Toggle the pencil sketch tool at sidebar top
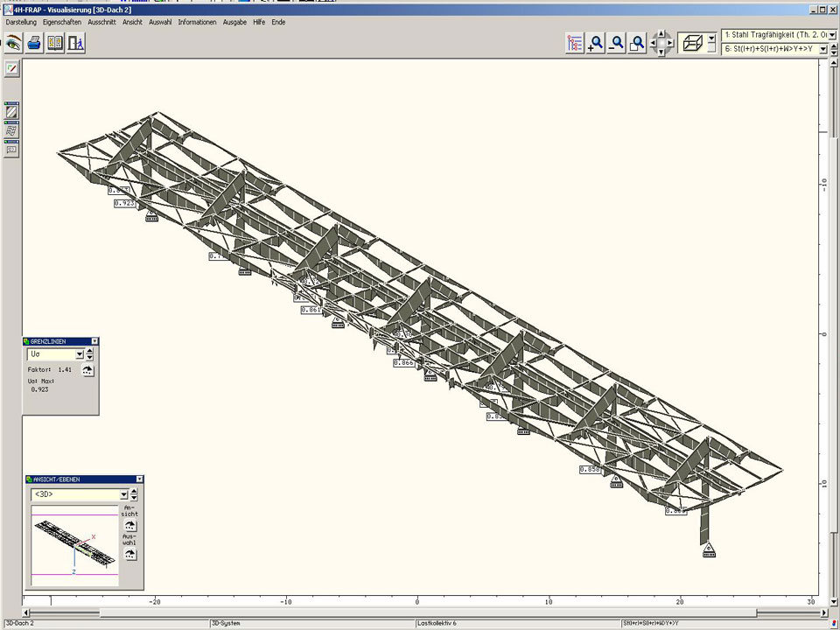This screenshot has width=840, height=630. (11, 67)
